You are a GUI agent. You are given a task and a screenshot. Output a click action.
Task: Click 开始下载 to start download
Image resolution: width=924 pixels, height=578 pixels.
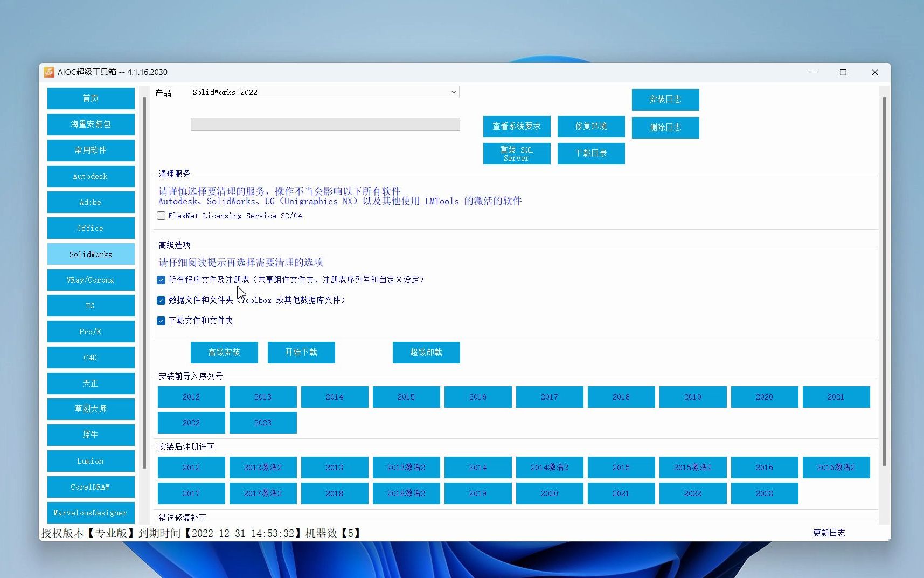tap(301, 353)
